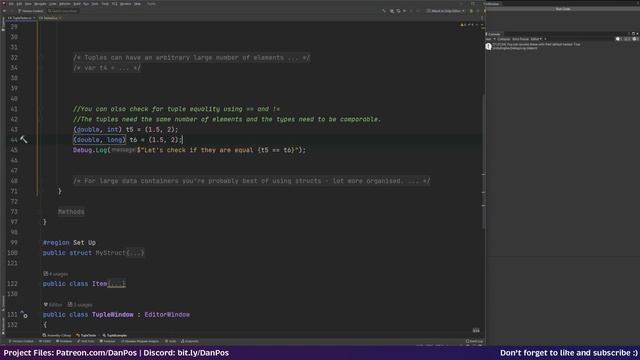Expand the folded 'var t4' comment
The height and width of the screenshot is (360, 640).
(107, 68)
